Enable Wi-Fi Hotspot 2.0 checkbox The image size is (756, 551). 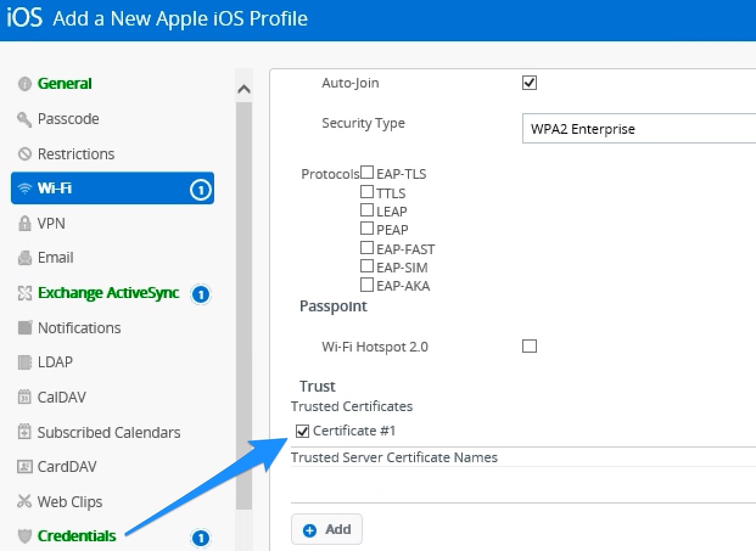tap(530, 347)
